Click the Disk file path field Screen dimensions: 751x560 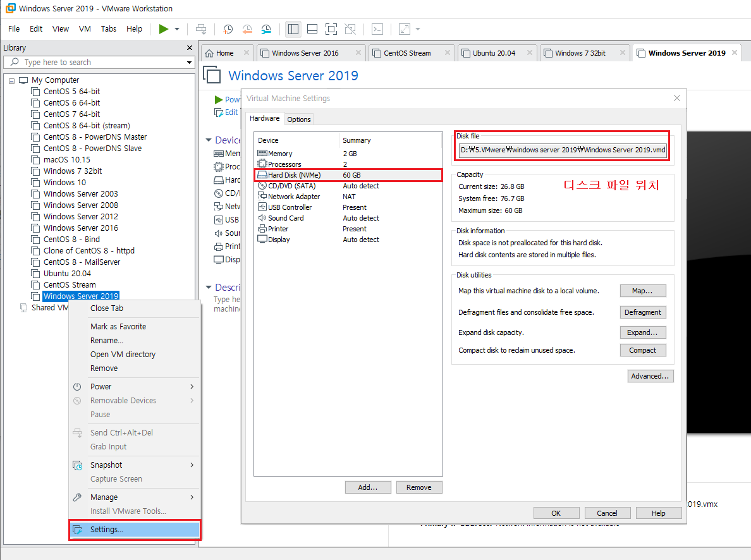point(563,150)
